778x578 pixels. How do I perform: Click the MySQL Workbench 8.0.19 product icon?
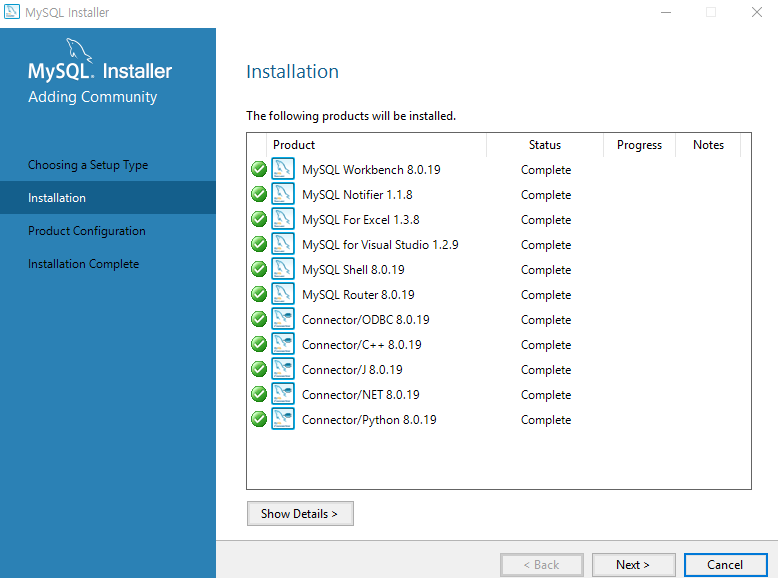coord(283,169)
